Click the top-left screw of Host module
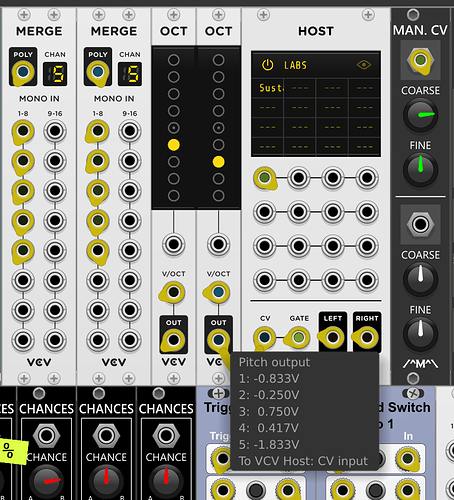The width and height of the screenshot is (454, 500). click(263, 15)
